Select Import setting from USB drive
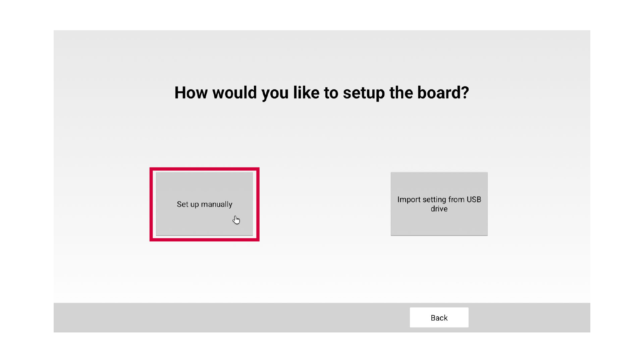 coord(439,204)
